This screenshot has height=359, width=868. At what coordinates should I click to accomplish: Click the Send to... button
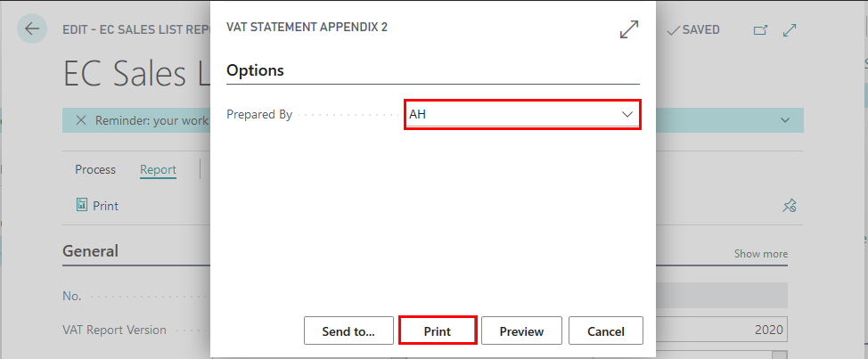tap(348, 330)
